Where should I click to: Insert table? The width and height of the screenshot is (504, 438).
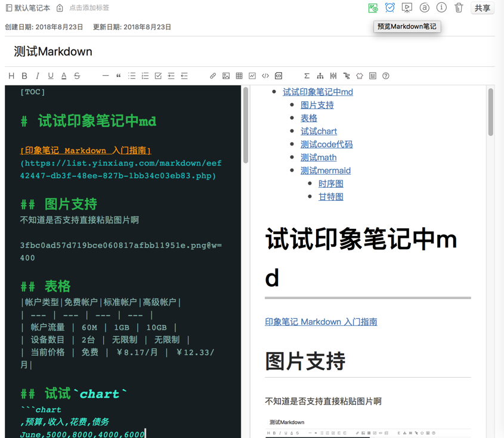(239, 76)
